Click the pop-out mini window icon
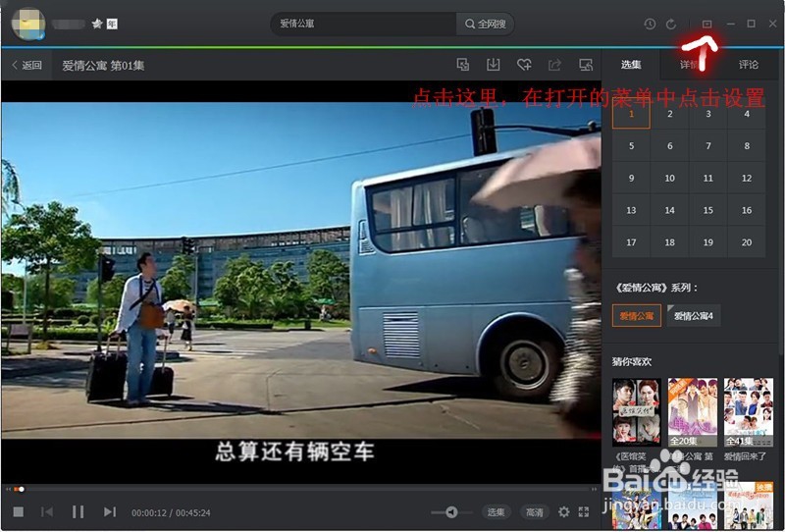785x532 pixels. click(463, 64)
